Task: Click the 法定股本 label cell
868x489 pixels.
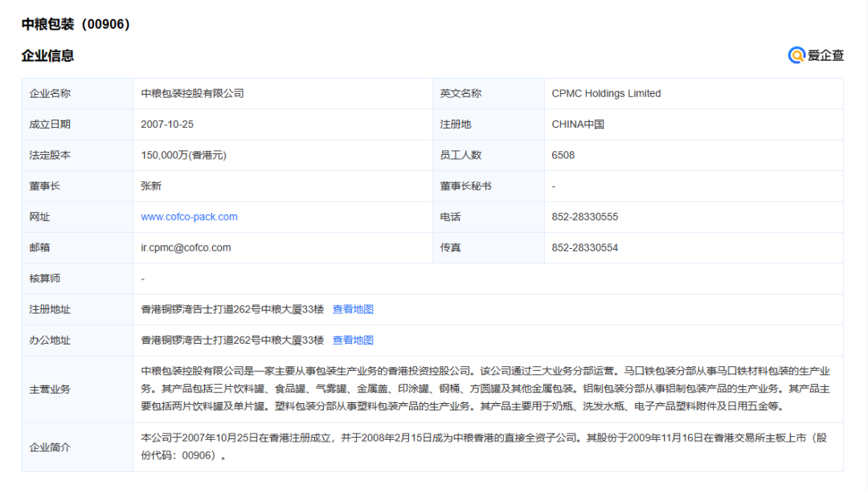Action: (x=77, y=156)
